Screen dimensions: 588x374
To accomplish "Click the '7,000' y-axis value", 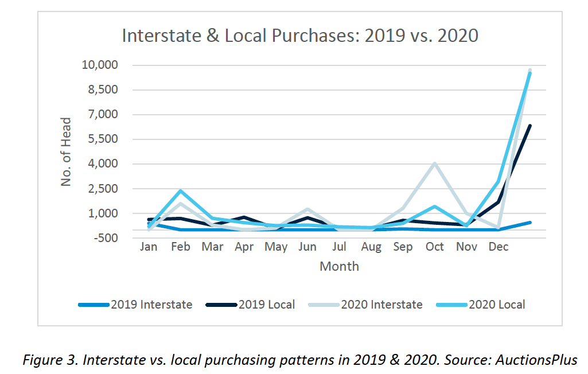I will pos(103,114).
